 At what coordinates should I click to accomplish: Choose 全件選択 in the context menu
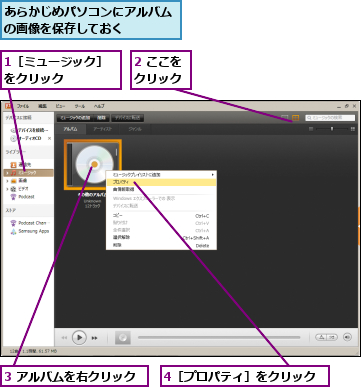click(x=161, y=230)
